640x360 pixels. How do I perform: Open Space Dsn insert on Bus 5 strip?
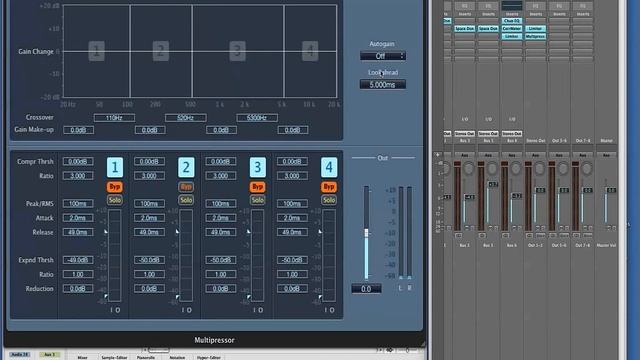click(488, 29)
